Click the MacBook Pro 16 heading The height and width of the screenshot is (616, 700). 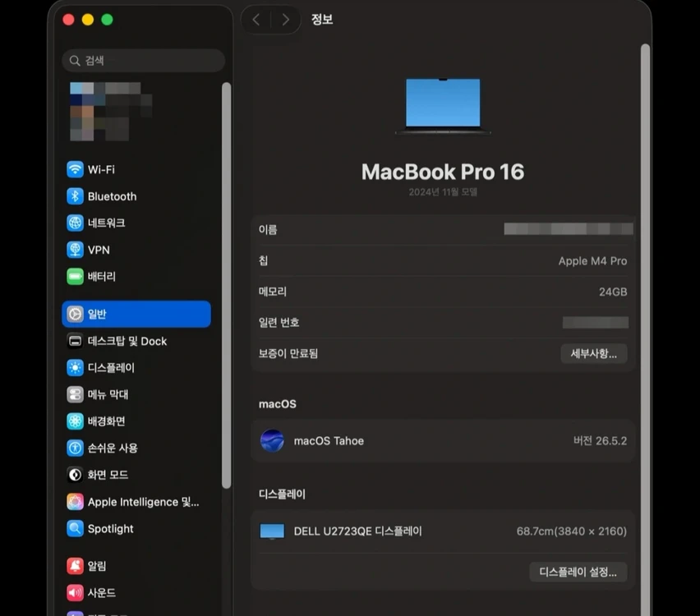click(x=443, y=172)
